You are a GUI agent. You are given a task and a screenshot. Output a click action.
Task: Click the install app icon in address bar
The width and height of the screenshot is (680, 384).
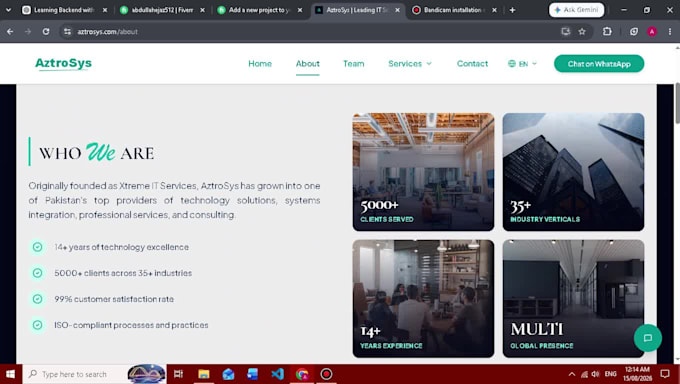tap(566, 32)
